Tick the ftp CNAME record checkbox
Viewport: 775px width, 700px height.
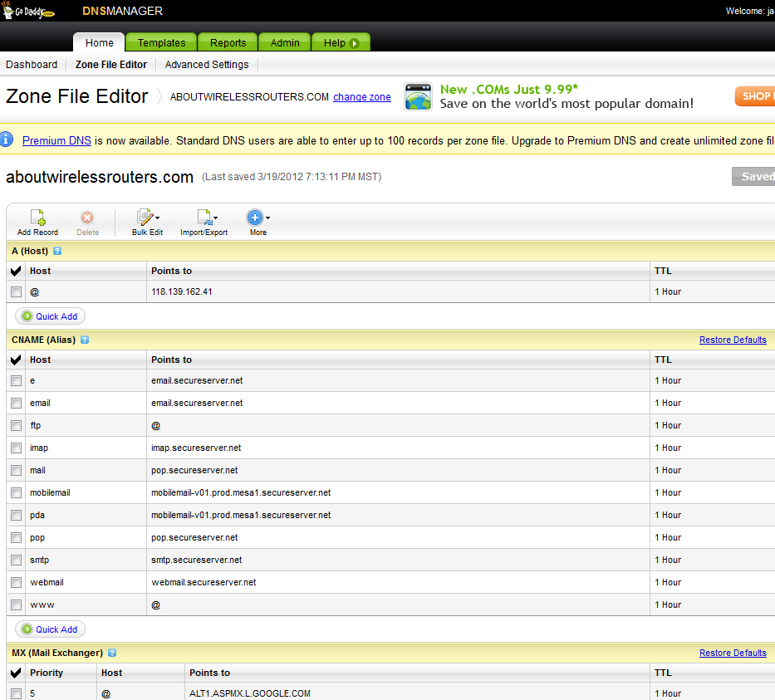[x=17, y=425]
